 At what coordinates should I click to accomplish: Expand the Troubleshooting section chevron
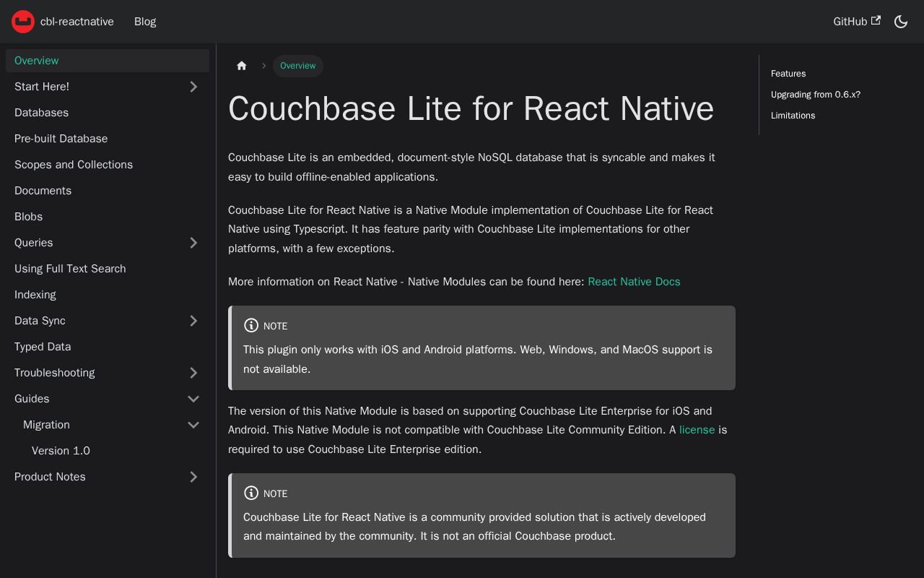(x=193, y=373)
